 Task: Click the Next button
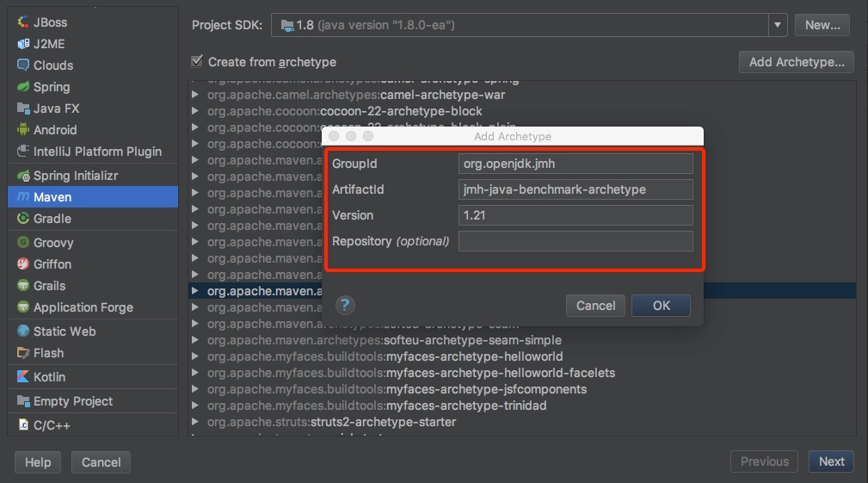832,461
